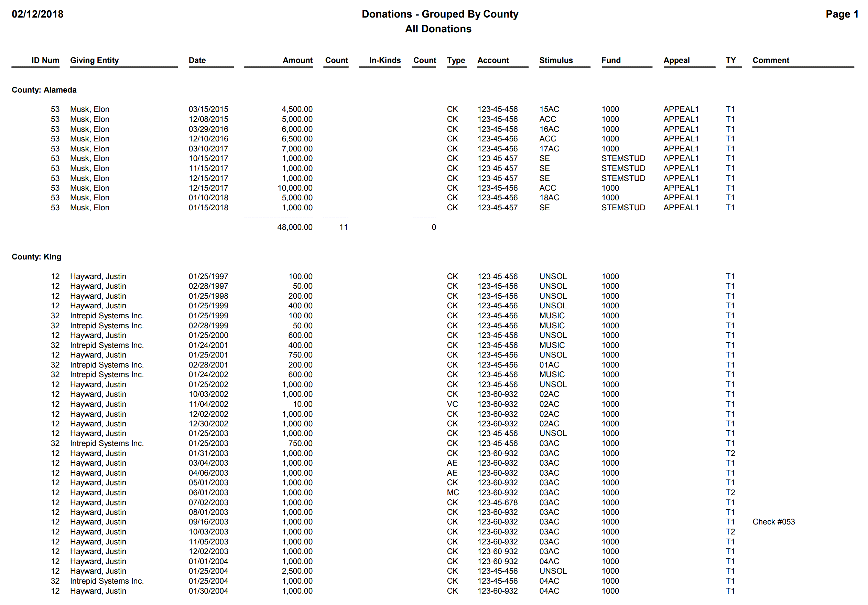Click the 01AC stimulus code
The image size is (868, 605).
pyautogui.click(x=549, y=365)
